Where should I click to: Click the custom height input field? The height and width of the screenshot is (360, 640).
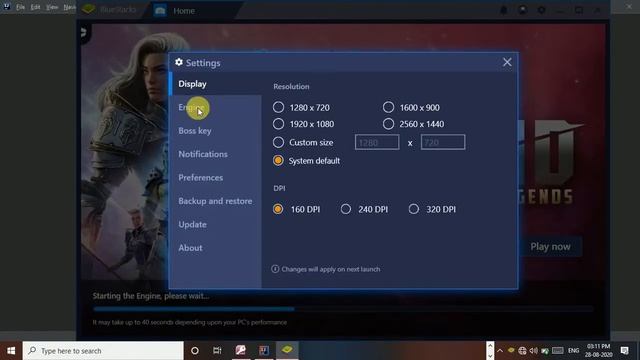point(443,142)
